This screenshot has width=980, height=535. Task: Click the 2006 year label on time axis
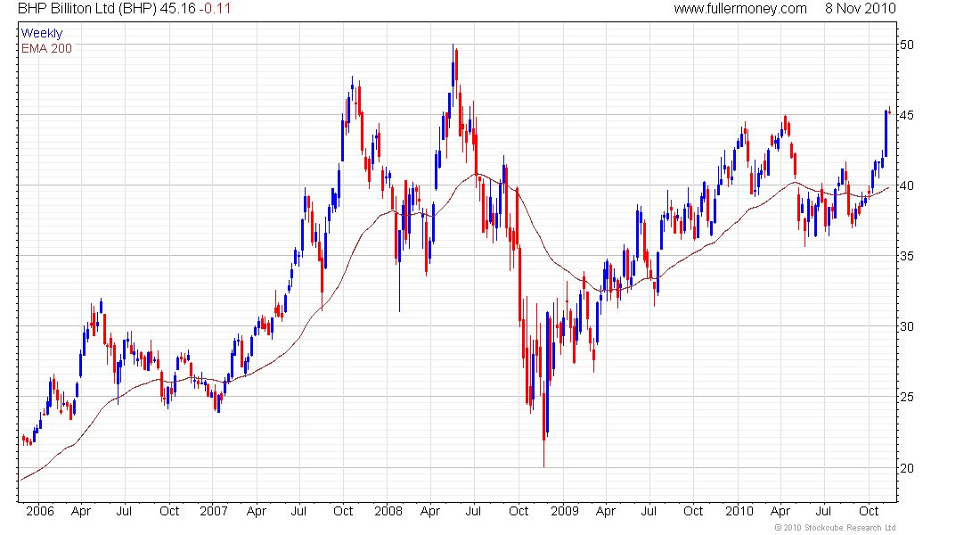click(40, 511)
